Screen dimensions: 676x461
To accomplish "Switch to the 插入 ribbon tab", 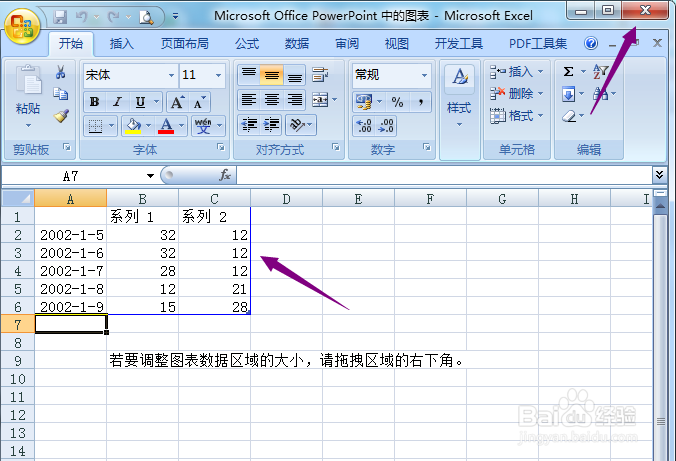I will [122, 44].
